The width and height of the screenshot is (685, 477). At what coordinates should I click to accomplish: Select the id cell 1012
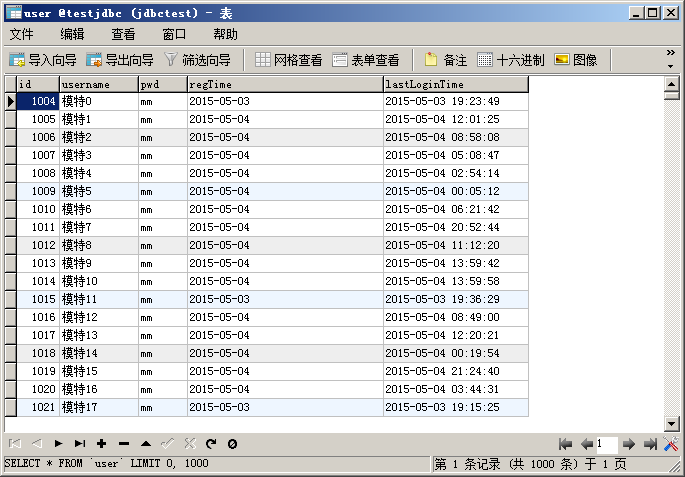(38, 245)
